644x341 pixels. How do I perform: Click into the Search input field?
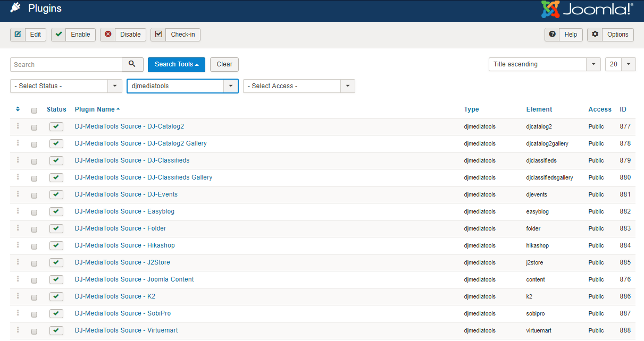[66, 64]
